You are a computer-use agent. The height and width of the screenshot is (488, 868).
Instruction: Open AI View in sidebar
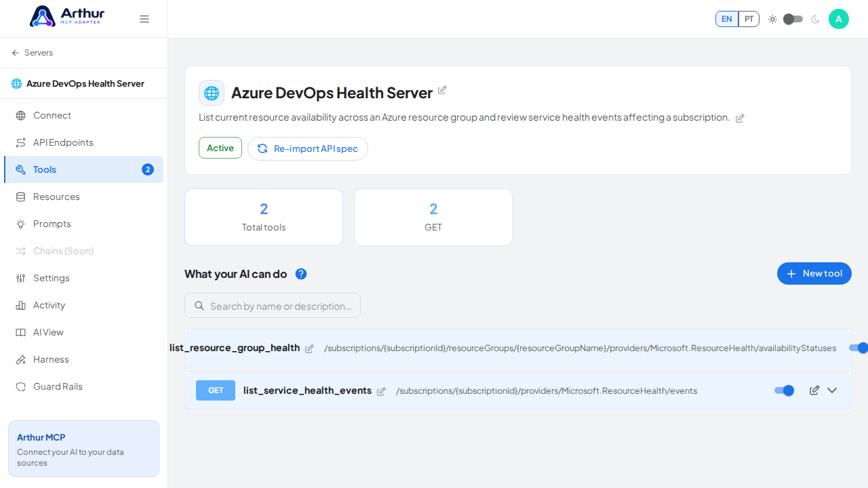click(x=83, y=332)
